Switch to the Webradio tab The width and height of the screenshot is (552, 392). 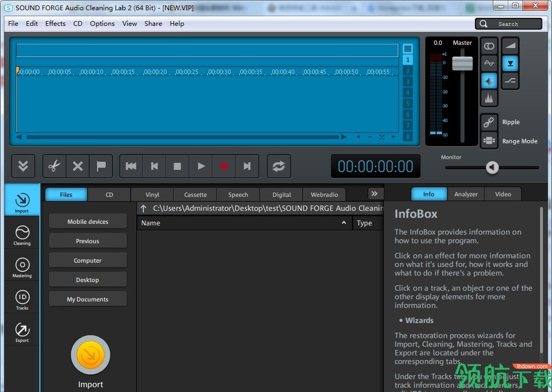pos(324,195)
